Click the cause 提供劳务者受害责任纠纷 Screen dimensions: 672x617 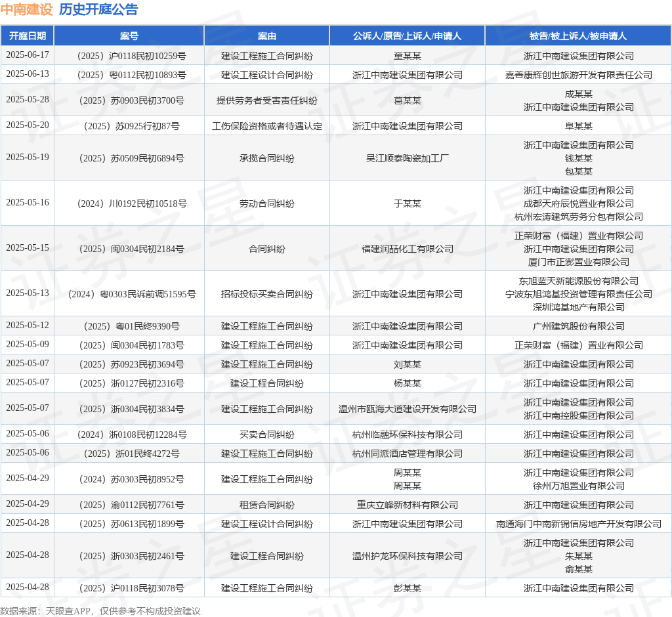pyautogui.click(x=266, y=100)
